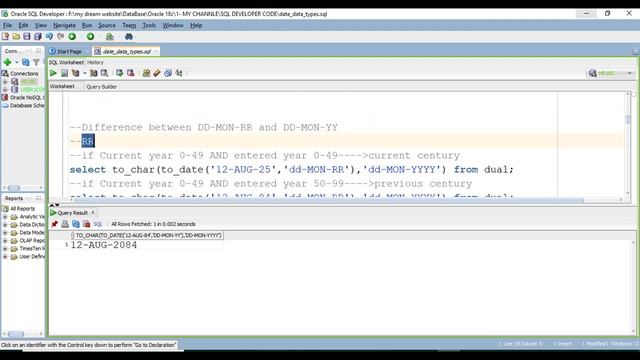Click the Undo icon in main toolbar
The width and height of the screenshot is (640, 360).
tap(49, 37)
